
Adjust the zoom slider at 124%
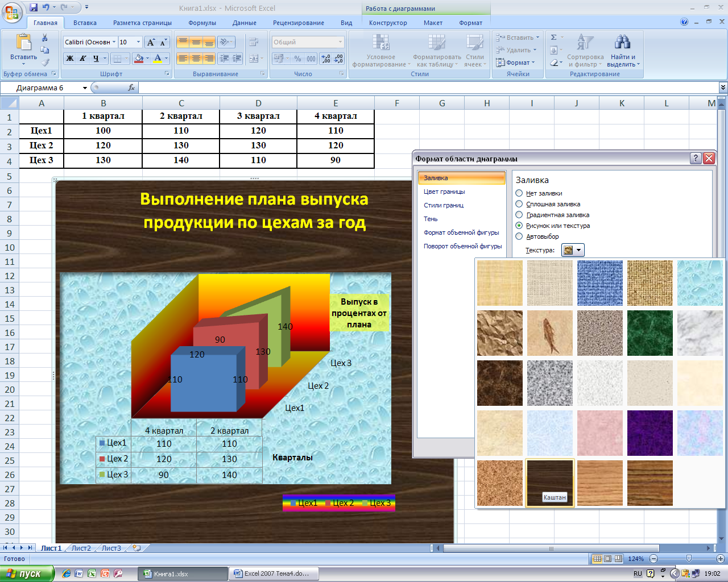tap(689, 559)
